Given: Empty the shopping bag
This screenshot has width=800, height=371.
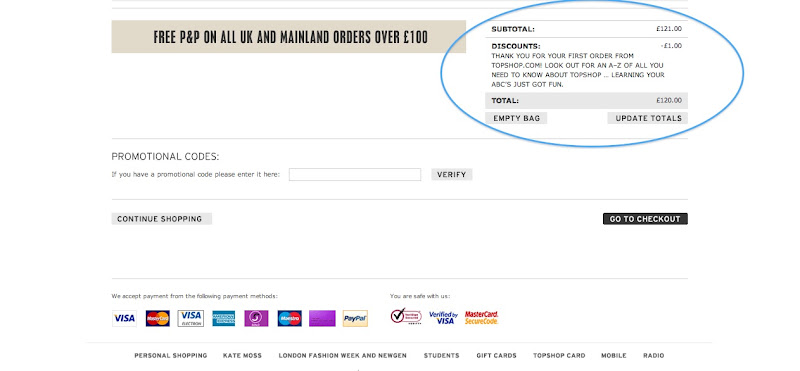Looking at the screenshot, I should coord(516,118).
